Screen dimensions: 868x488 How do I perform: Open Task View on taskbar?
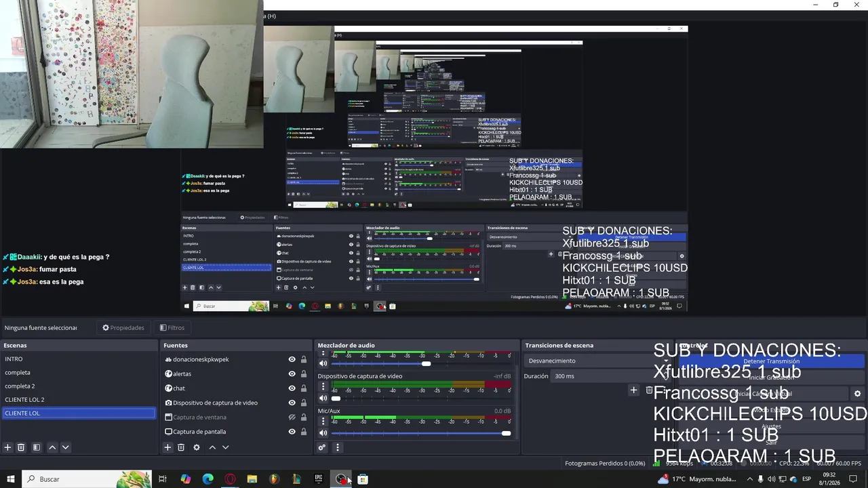click(163, 479)
